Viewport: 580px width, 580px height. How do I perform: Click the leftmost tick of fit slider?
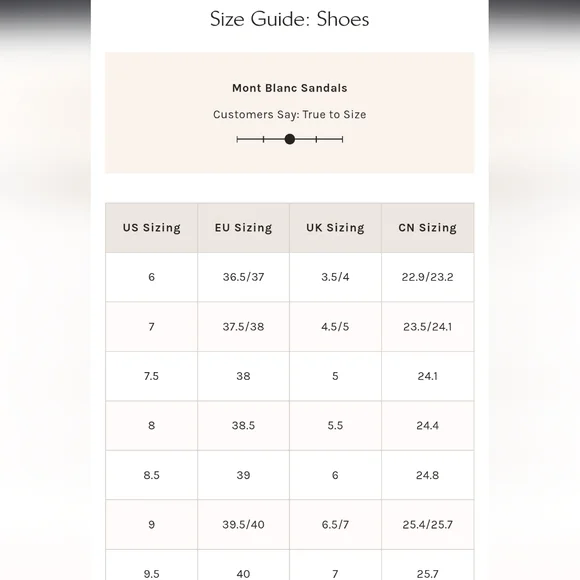pyautogui.click(x=237, y=139)
